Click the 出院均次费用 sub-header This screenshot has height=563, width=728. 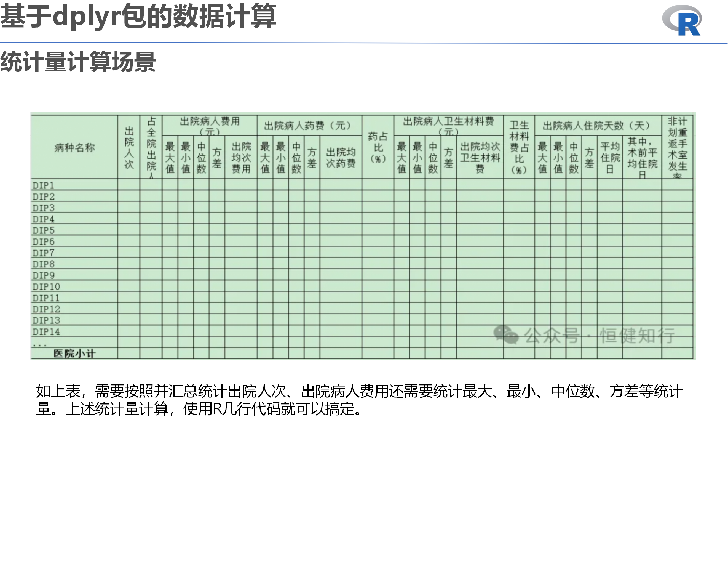241,157
